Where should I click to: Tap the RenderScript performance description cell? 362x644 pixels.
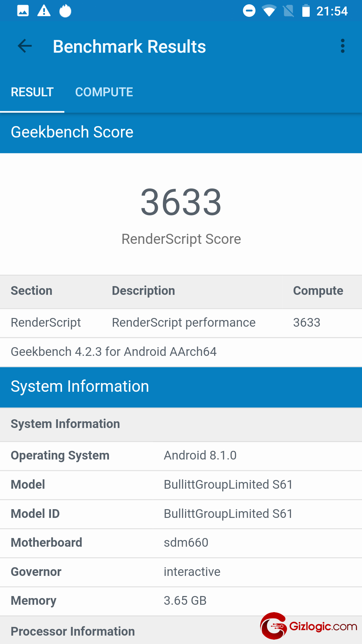(x=184, y=323)
